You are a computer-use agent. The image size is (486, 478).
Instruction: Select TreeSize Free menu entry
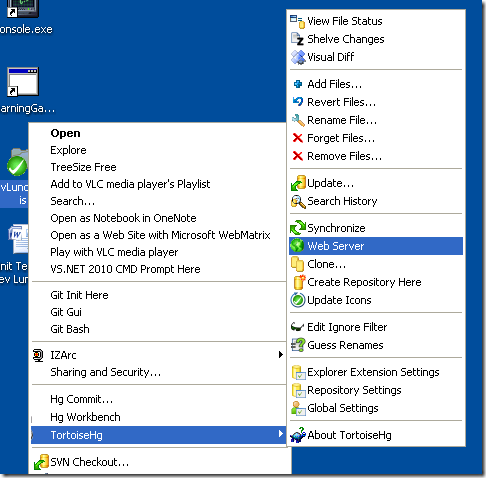83,167
